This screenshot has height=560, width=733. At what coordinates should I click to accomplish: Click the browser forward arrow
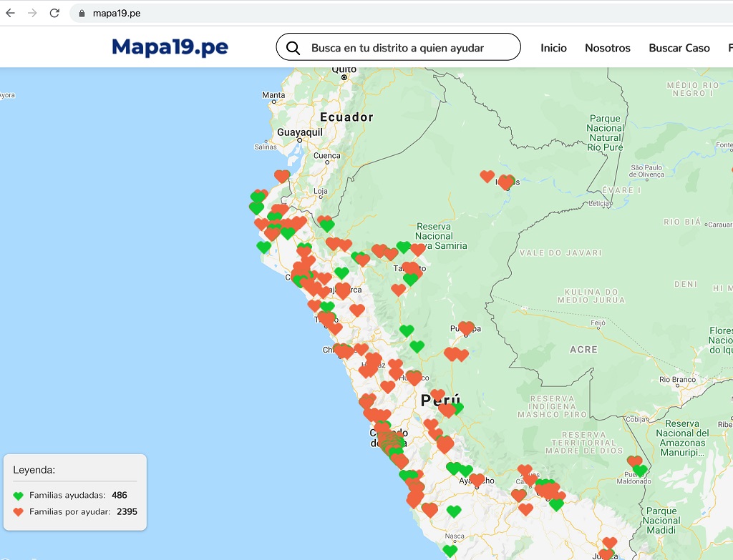point(32,13)
